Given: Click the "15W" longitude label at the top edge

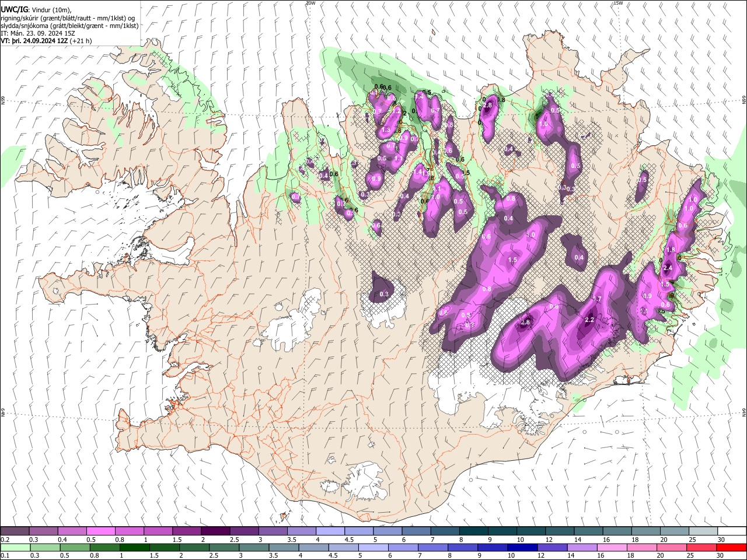Looking at the screenshot, I should tap(618, 3).
